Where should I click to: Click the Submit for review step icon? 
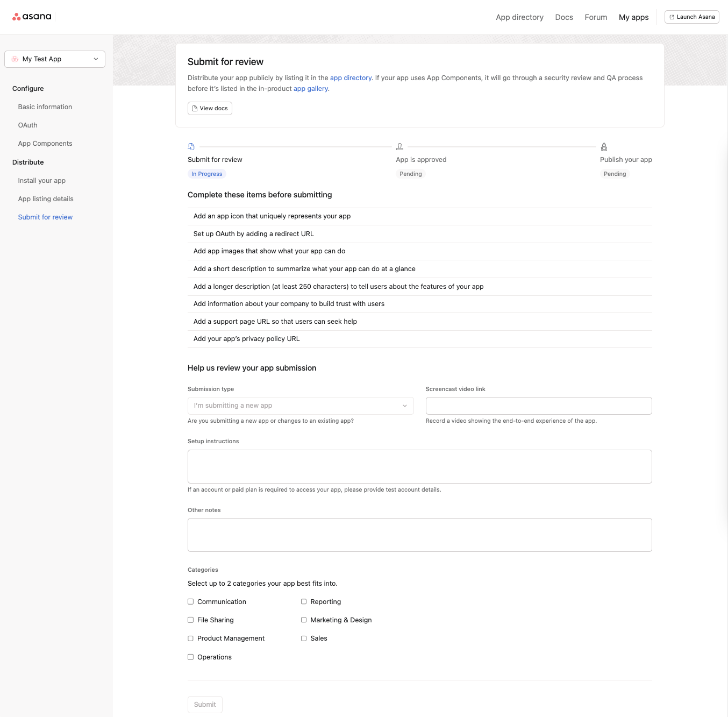[191, 147]
